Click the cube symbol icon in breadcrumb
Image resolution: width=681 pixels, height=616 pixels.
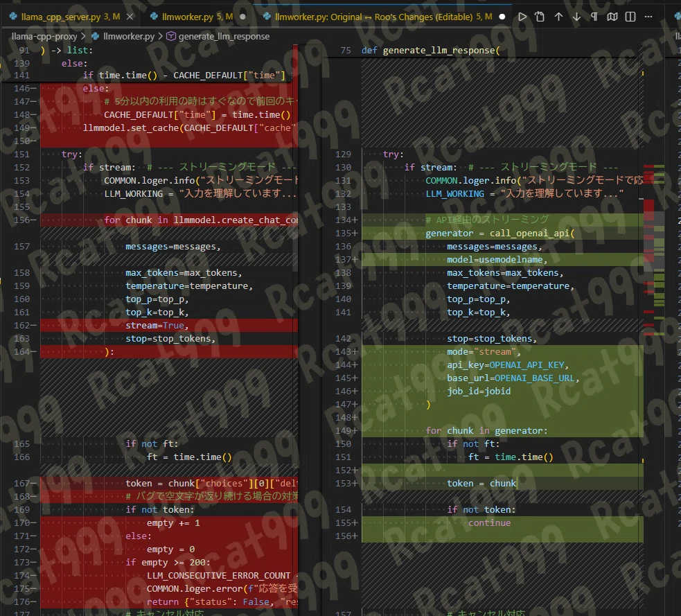pyautogui.click(x=171, y=36)
